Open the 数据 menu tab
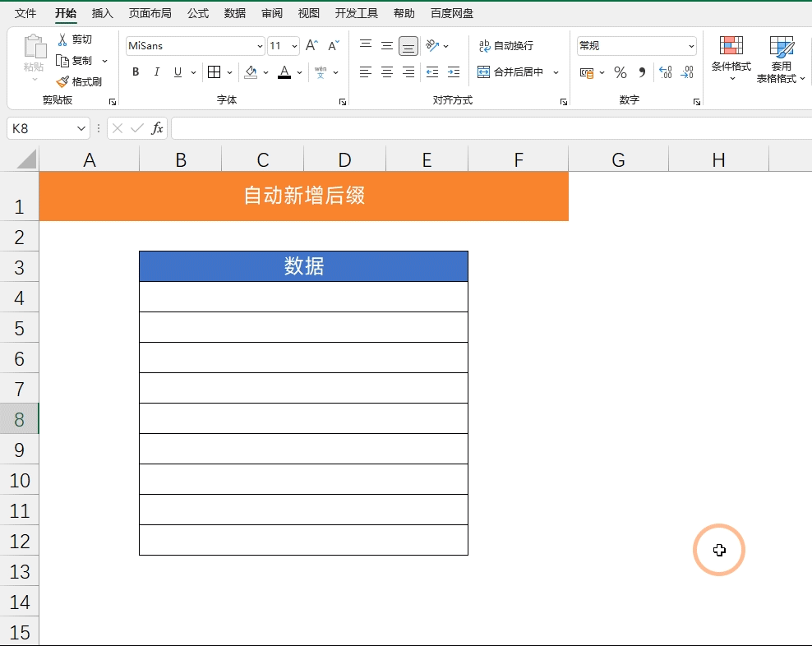Screen dimensions: 812x646 [x=233, y=12]
